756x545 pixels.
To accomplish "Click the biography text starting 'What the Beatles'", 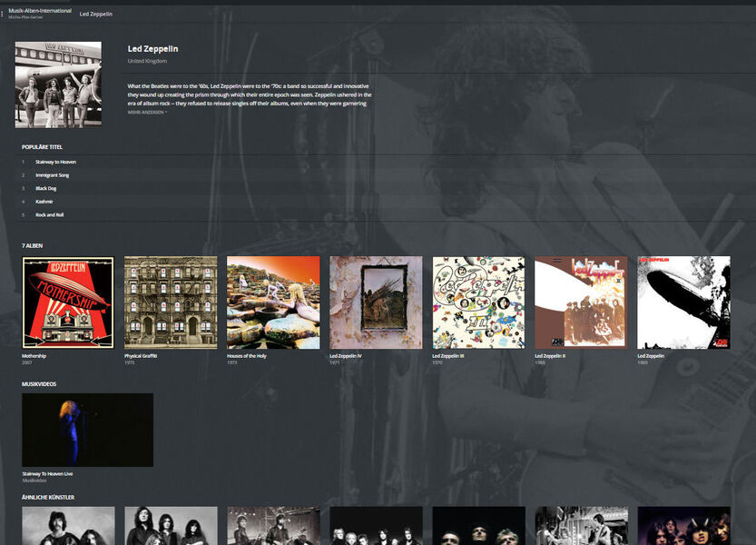I will point(250,94).
